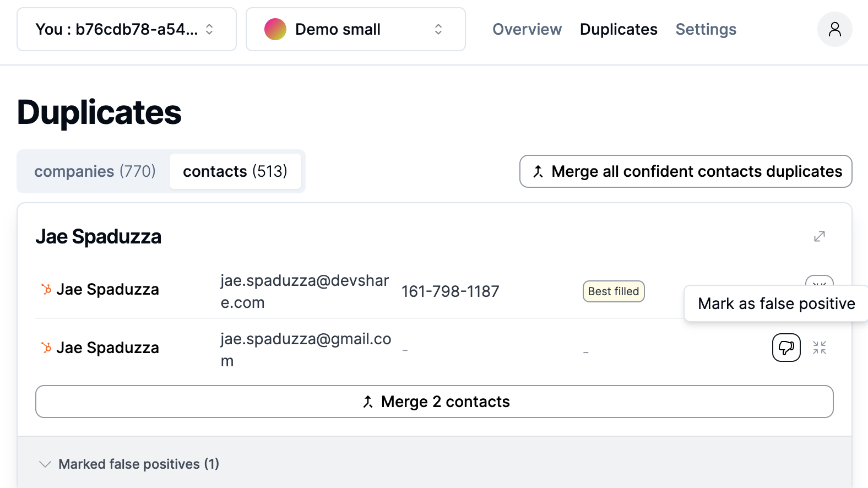Go to the Overview page
Viewport: 868px width, 488px height.
click(527, 29)
